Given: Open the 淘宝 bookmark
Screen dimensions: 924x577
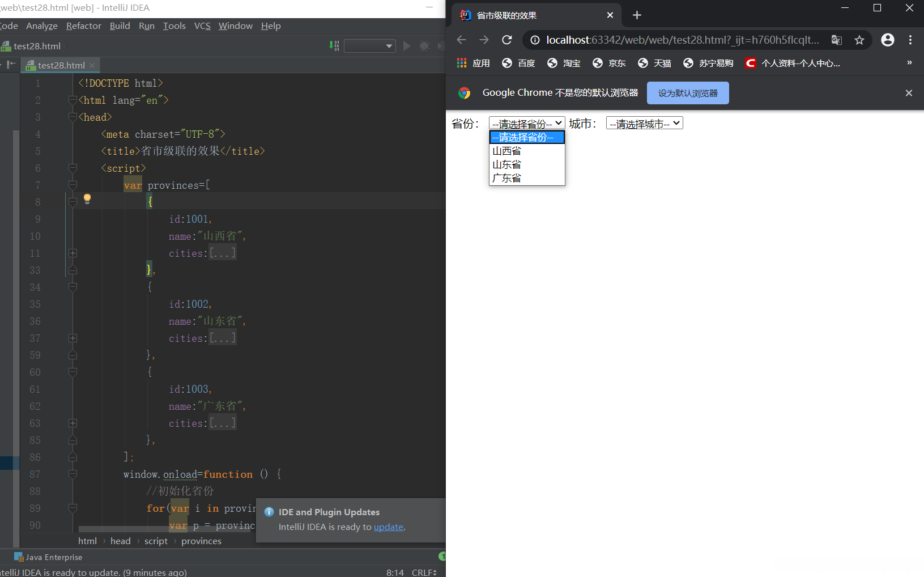Looking at the screenshot, I should tap(564, 63).
